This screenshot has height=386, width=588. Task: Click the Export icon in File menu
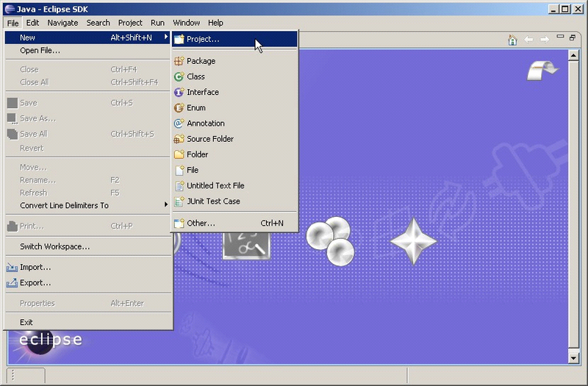click(x=12, y=283)
